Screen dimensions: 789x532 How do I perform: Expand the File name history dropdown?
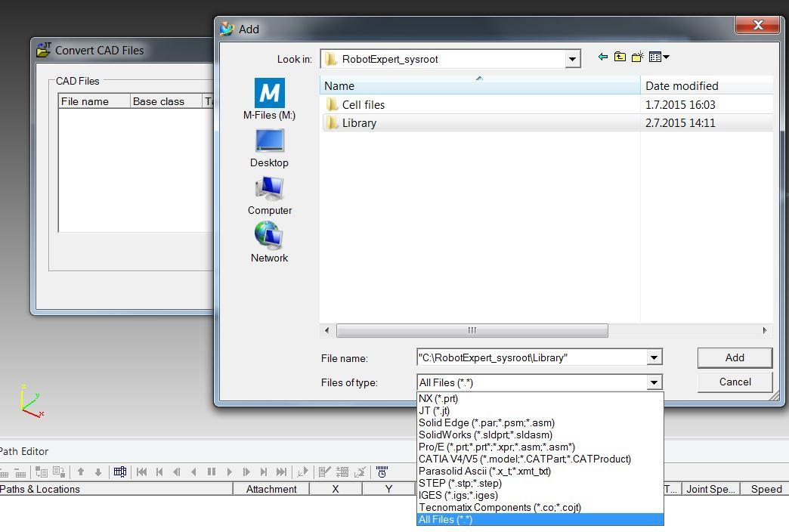point(654,358)
